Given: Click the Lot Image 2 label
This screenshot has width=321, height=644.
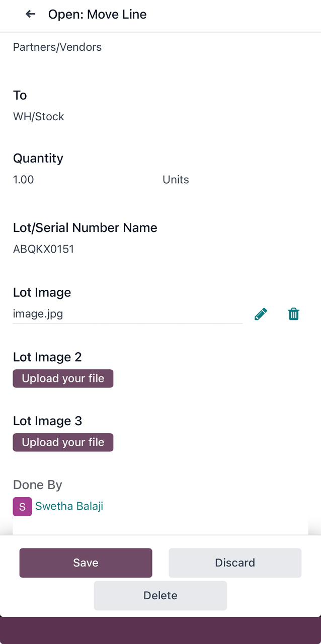Looking at the screenshot, I should pos(47,357).
